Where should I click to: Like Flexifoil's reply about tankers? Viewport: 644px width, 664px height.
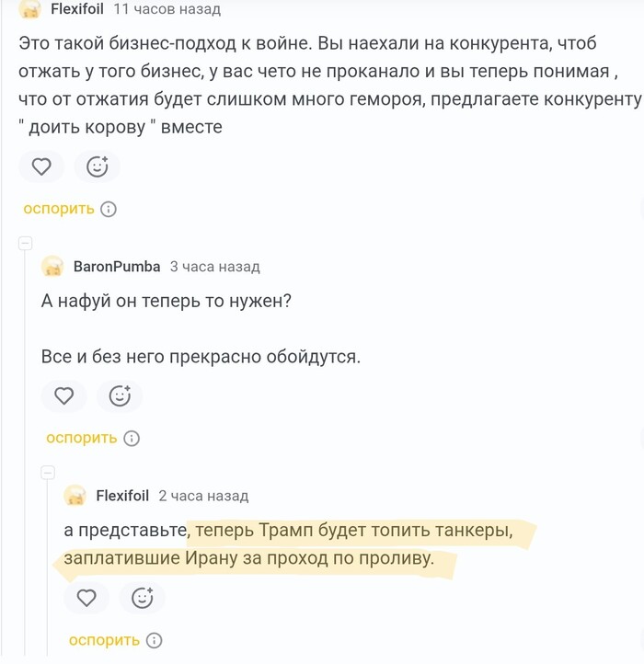tap(86, 598)
